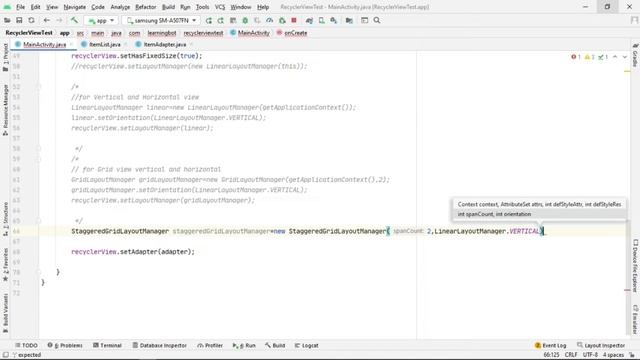Navigate forward with the right arrow icon
Image resolution: width=640 pixels, height=360 pixels.
(x=59, y=20)
